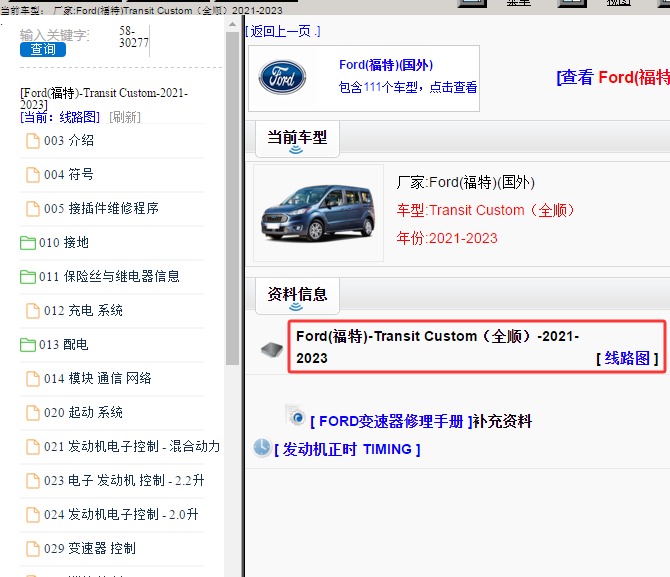Click the page icon of 020 起动 系统

click(x=33, y=413)
